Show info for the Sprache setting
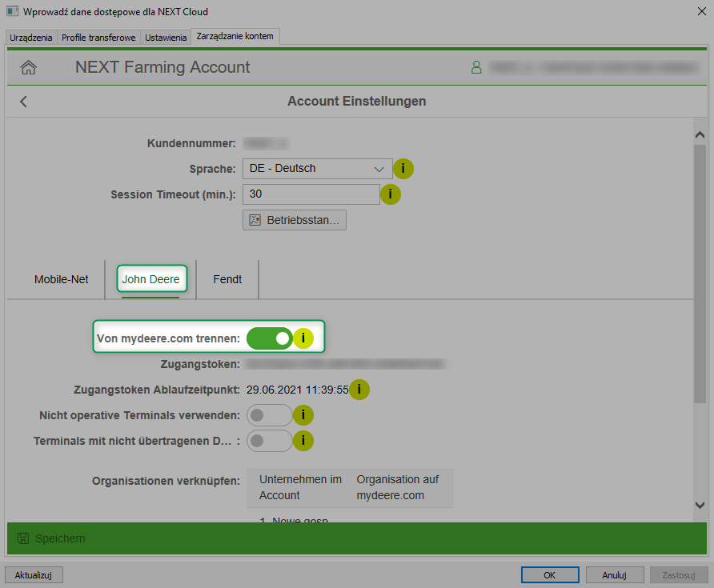This screenshot has width=714, height=588. coord(403,169)
